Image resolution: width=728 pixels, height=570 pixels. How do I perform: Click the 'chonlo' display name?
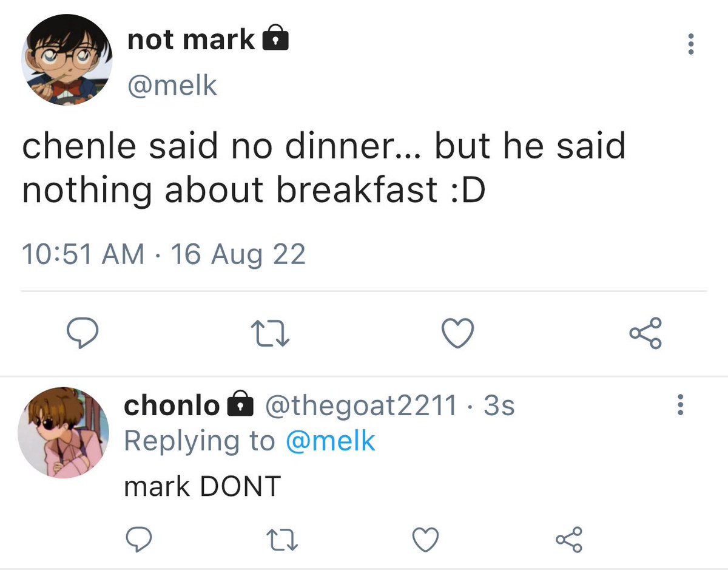click(172, 405)
